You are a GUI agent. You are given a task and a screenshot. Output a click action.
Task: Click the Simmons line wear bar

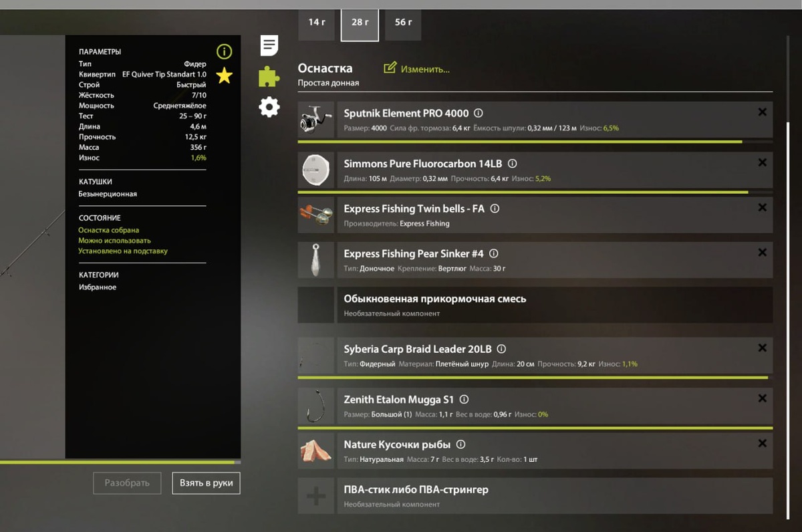click(535, 192)
